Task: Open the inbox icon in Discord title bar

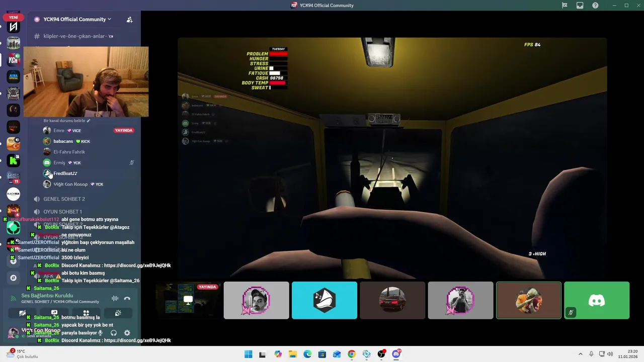Action: click(580, 6)
